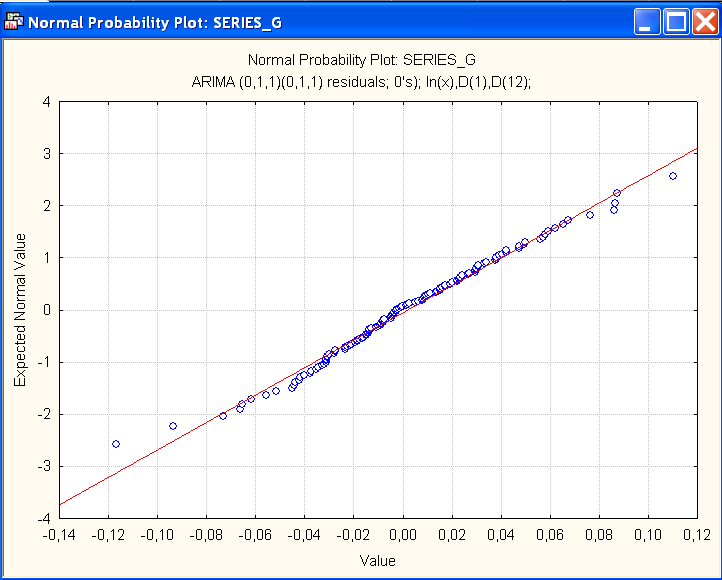The image size is (722, 580).
Task: Click the y-axis tick label -4
Action: point(44,518)
